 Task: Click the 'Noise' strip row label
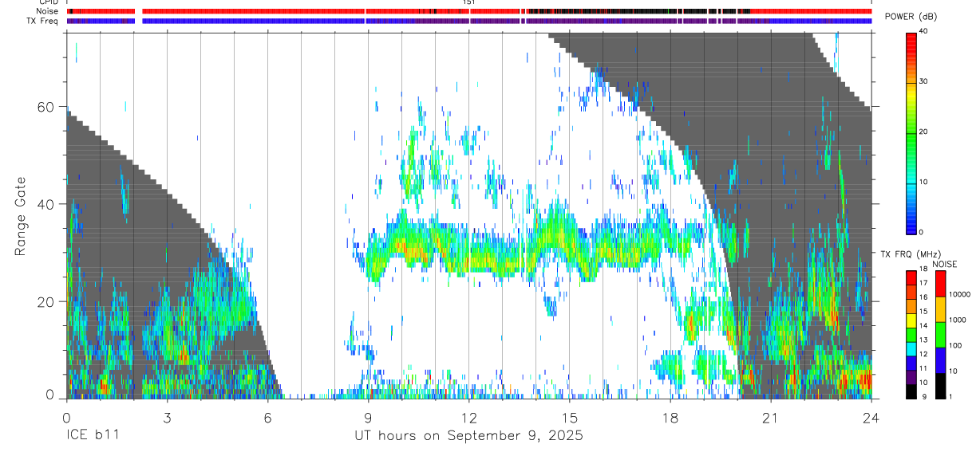tap(49, 11)
